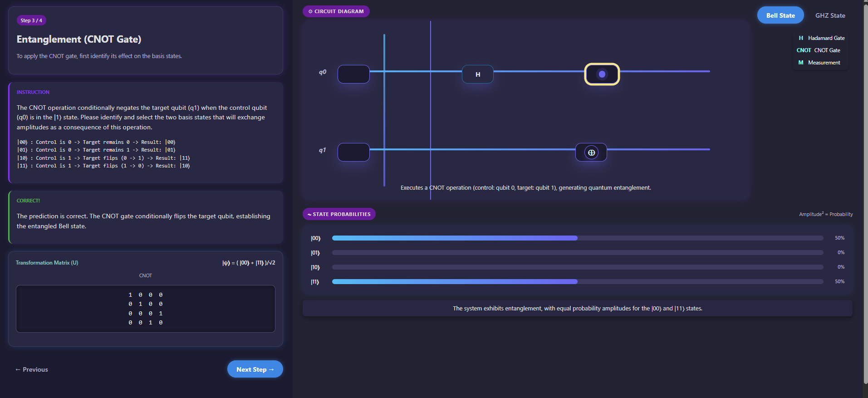Screen dimensions: 868x398
Task: Switch to the Bell State tab
Action: coord(780,15)
